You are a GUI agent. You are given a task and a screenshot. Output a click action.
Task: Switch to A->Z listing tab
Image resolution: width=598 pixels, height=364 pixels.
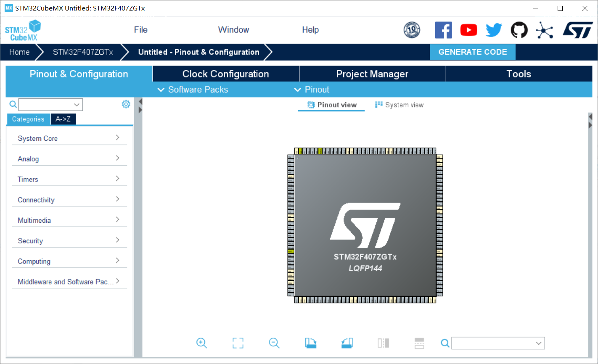(x=63, y=119)
